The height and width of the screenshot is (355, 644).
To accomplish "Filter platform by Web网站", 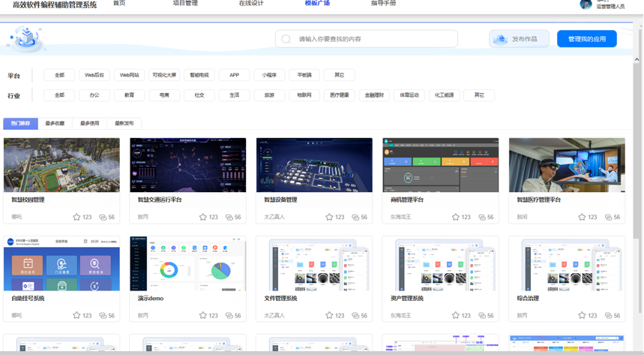I will point(130,75).
